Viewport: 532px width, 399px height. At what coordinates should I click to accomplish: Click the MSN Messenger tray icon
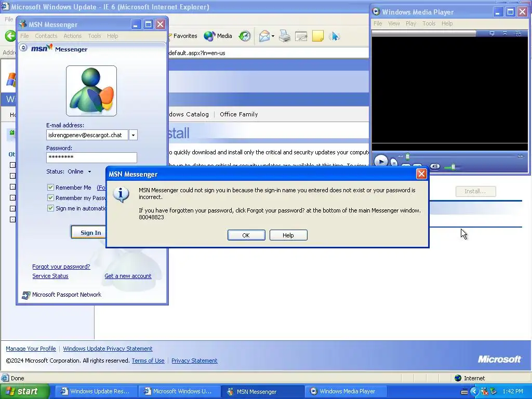(x=484, y=392)
